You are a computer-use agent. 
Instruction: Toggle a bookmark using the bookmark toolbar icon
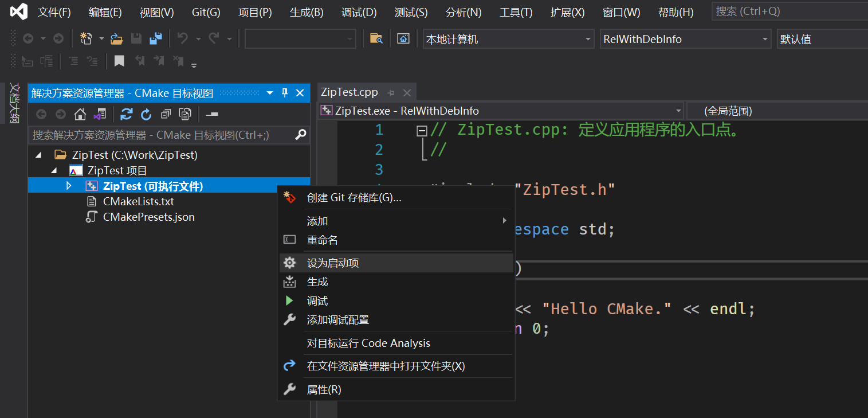119,61
